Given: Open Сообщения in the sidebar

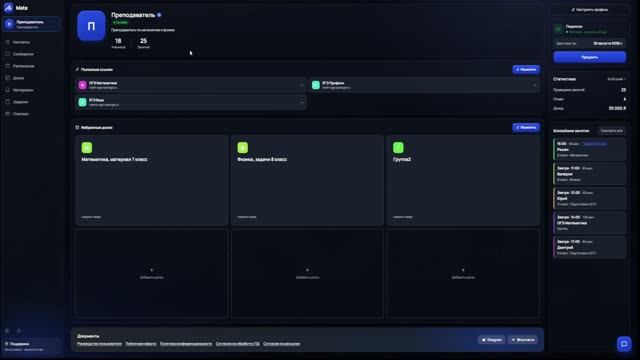Looking at the screenshot, I should pyautogui.click(x=23, y=54).
